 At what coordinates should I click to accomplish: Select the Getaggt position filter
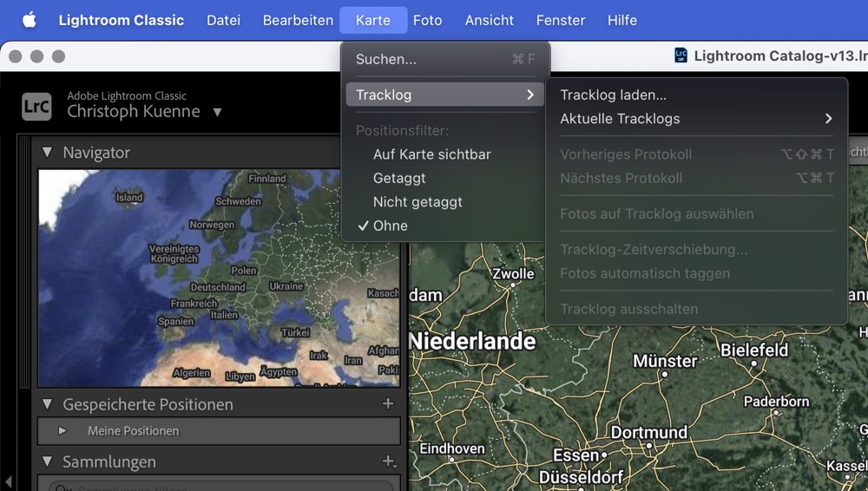click(x=399, y=178)
